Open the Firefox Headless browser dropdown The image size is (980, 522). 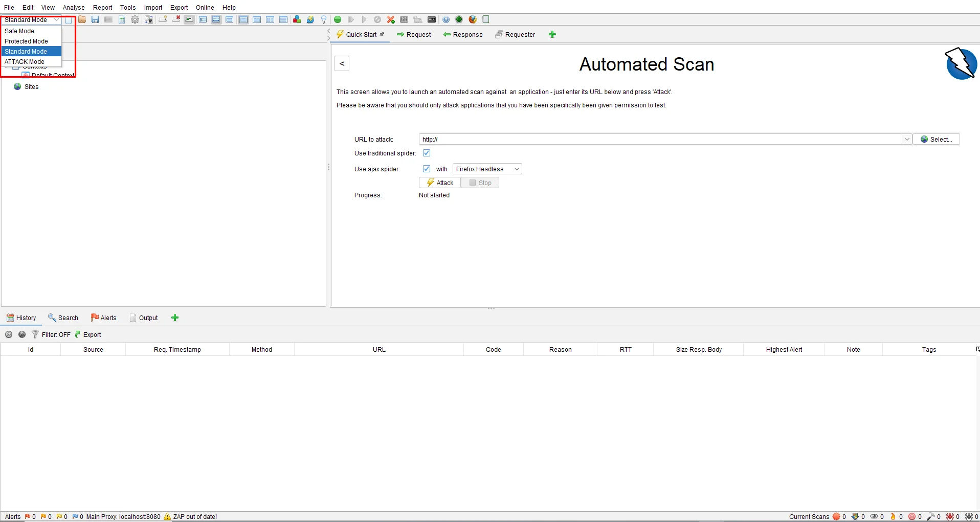487,169
